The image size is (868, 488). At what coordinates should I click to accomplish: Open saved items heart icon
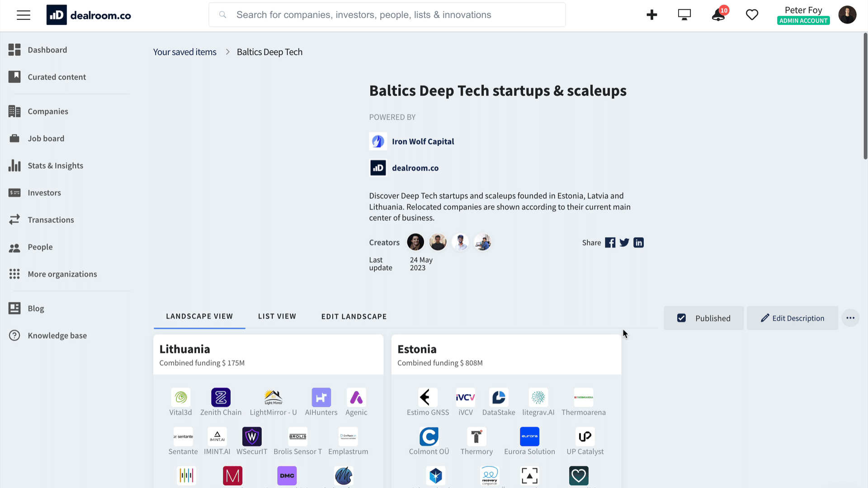click(752, 15)
